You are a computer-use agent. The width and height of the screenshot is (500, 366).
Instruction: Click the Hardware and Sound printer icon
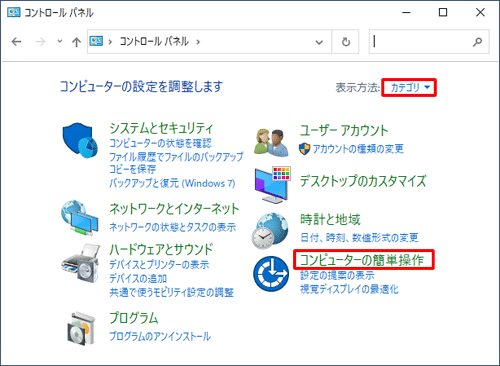pyautogui.click(x=80, y=263)
